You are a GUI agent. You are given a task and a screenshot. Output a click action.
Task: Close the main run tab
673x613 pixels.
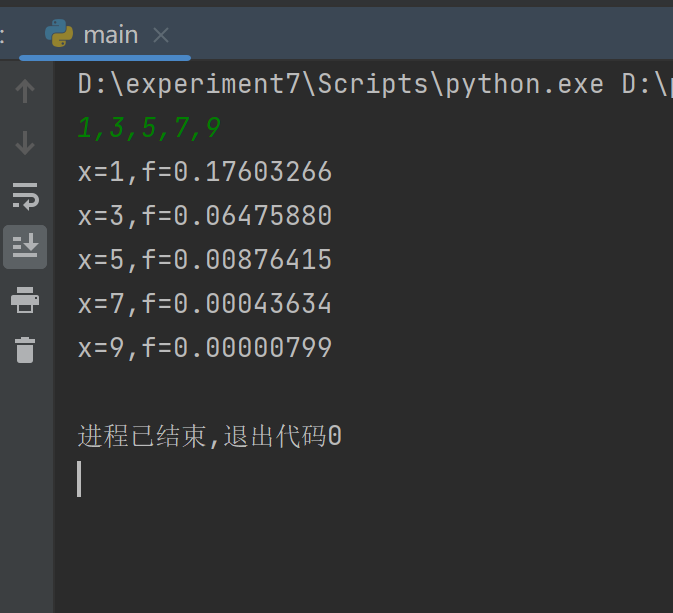(x=160, y=35)
